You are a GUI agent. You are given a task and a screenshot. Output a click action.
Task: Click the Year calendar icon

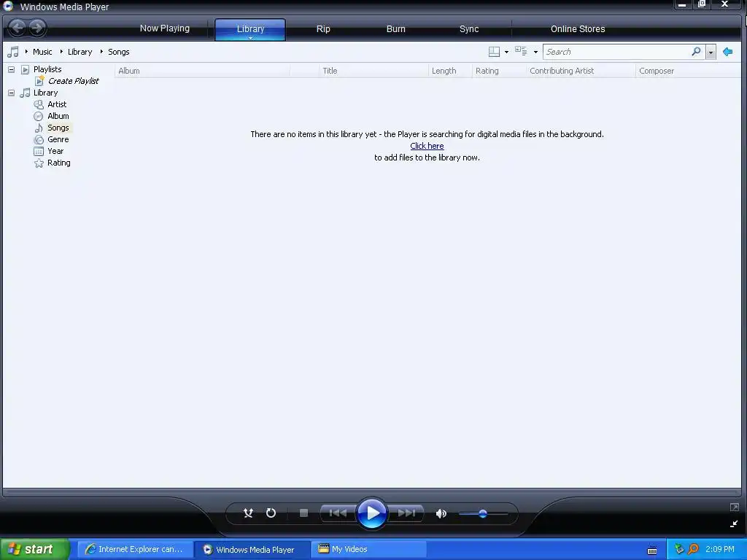click(39, 152)
